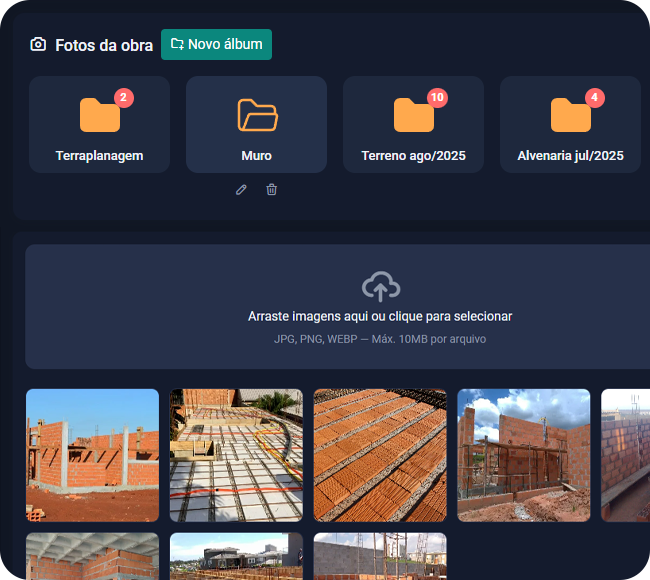Click the camera icon beside Fotos da obra
Image resolution: width=650 pixels, height=580 pixels.
pos(38,44)
